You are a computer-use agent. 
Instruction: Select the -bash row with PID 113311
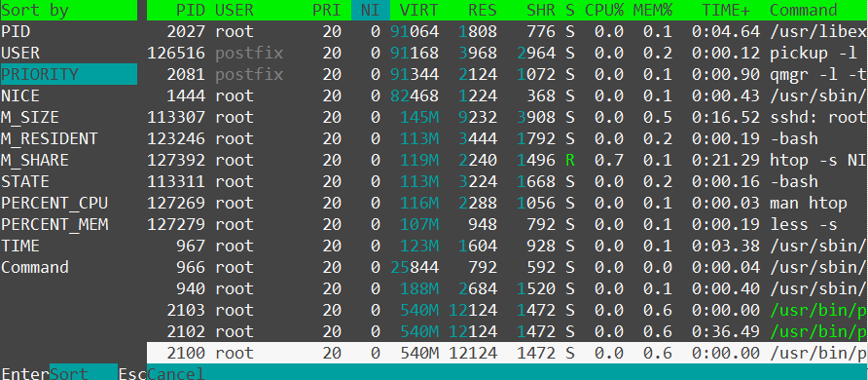point(507,181)
